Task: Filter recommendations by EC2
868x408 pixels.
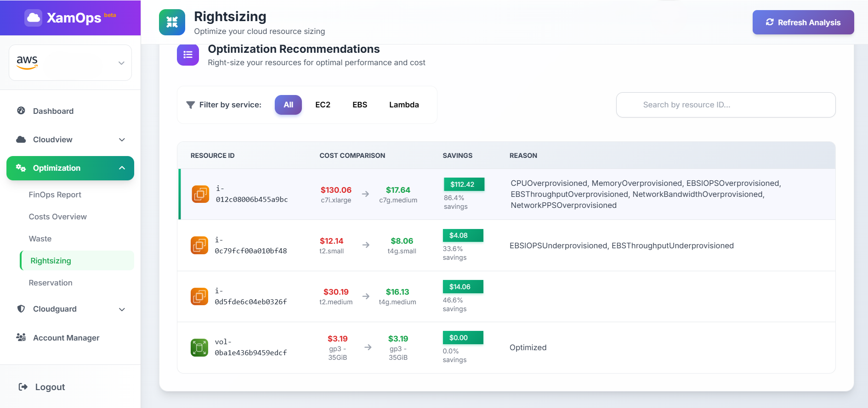Action: tap(323, 105)
